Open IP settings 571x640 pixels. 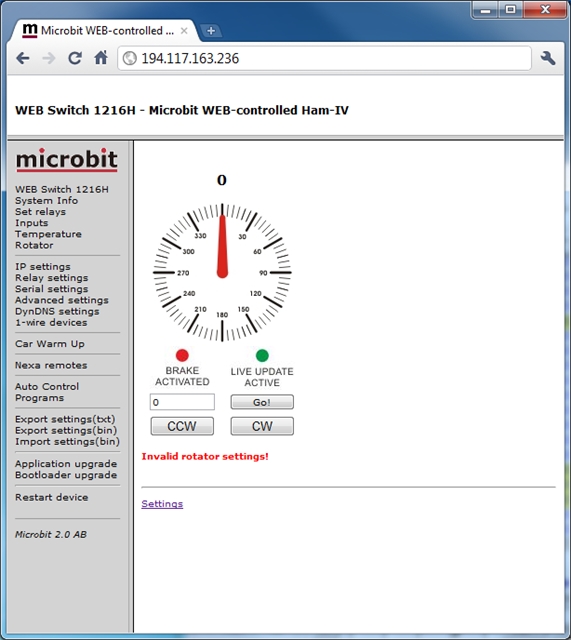43,267
